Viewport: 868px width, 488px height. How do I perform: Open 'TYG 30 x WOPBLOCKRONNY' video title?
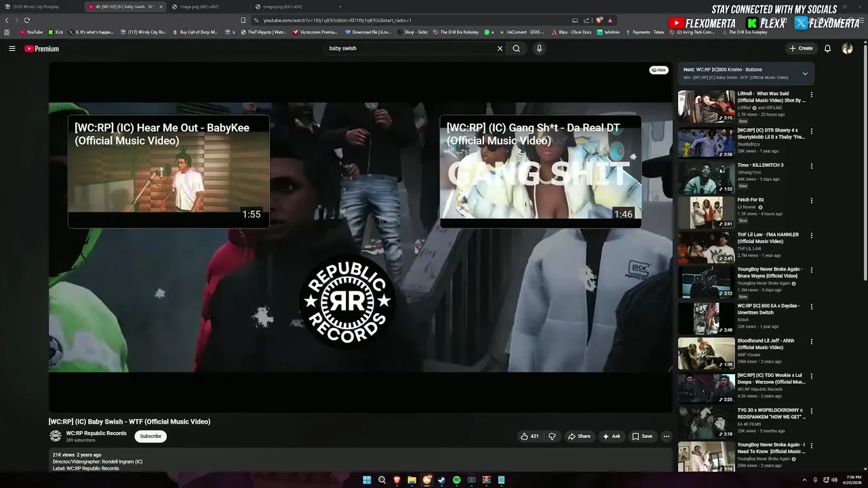point(772,413)
